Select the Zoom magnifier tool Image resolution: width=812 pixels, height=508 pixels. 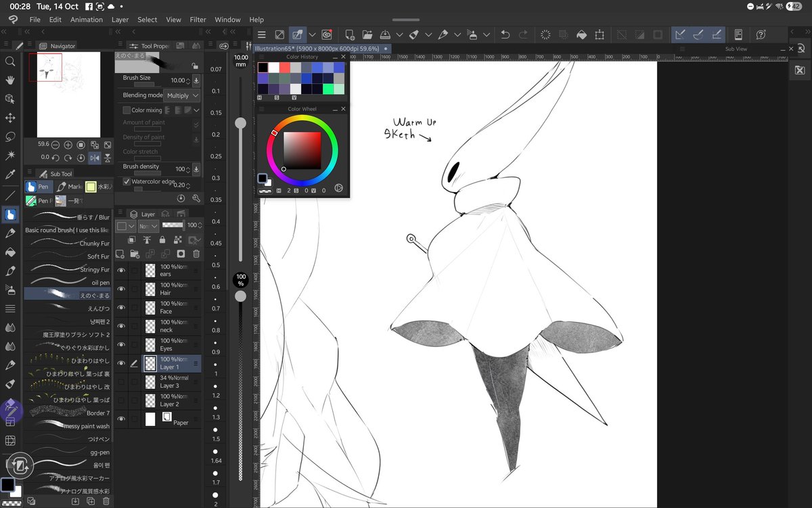coord(10,62)
